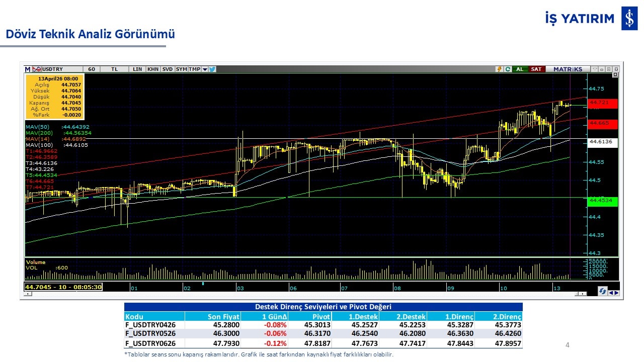Screen dimensions: 644x362
Task: Select the TMP toolbar item
Action: (x=194, y=69)
